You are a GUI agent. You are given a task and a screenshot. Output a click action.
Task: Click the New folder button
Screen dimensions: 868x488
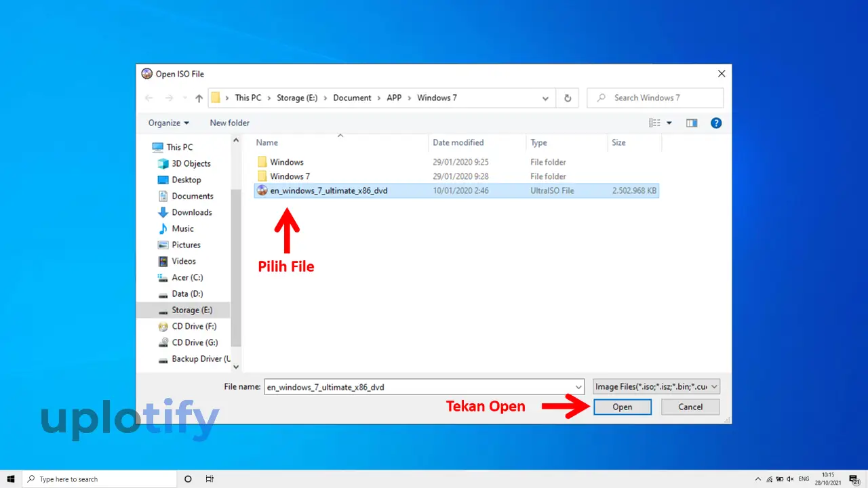click(x=229, y=123)
